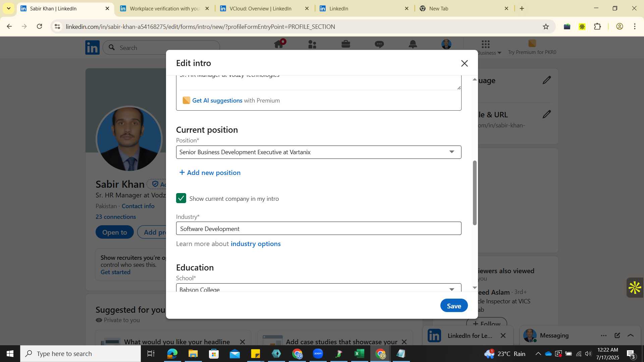Switch to Workplace verification tab
Image resolution: width=644 pixels, height=362 pixels.
(x=164, y=8)
